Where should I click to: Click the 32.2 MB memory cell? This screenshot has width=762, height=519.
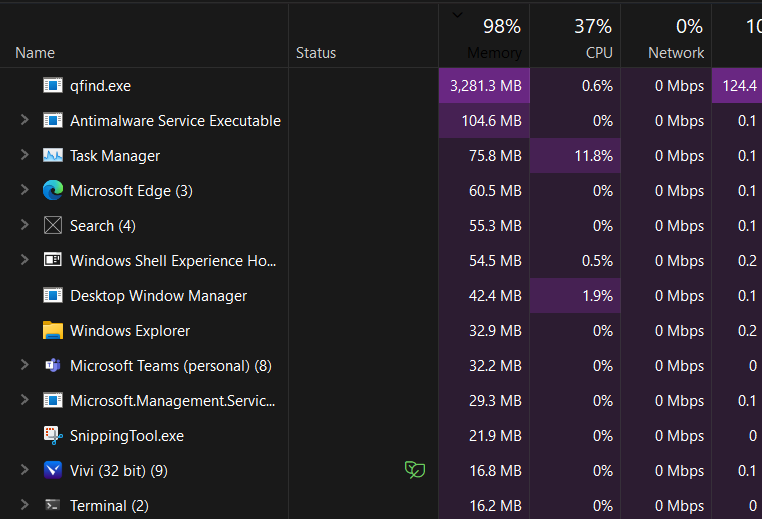(x=484, y=365)
